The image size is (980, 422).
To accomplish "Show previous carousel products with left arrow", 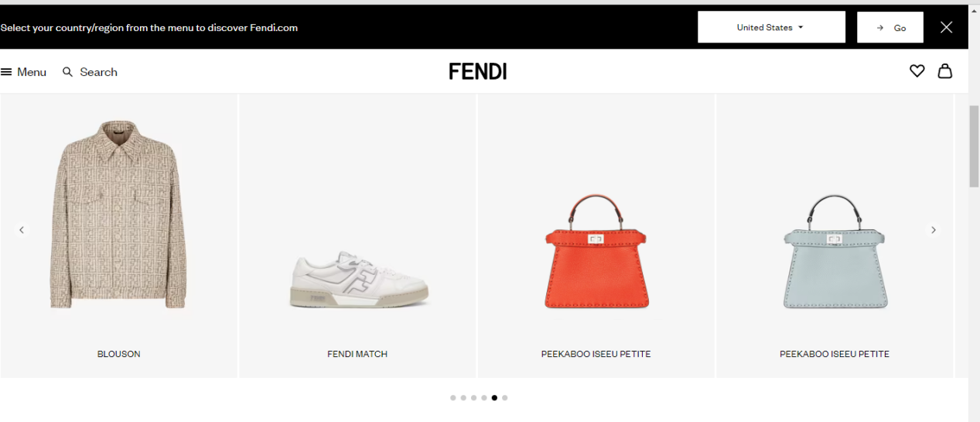I will (22, 230).
